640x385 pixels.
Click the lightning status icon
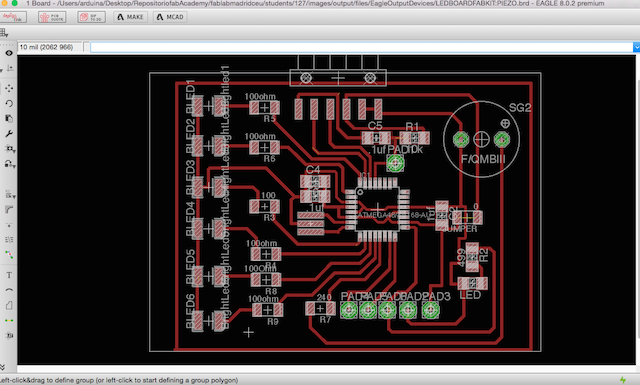(x=623, y=380)
